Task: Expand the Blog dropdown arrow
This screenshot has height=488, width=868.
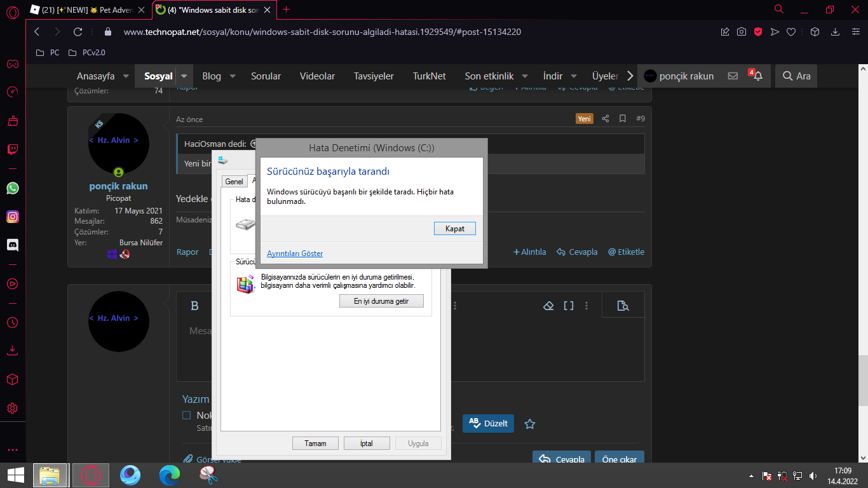Action: [x=233, y=76]
